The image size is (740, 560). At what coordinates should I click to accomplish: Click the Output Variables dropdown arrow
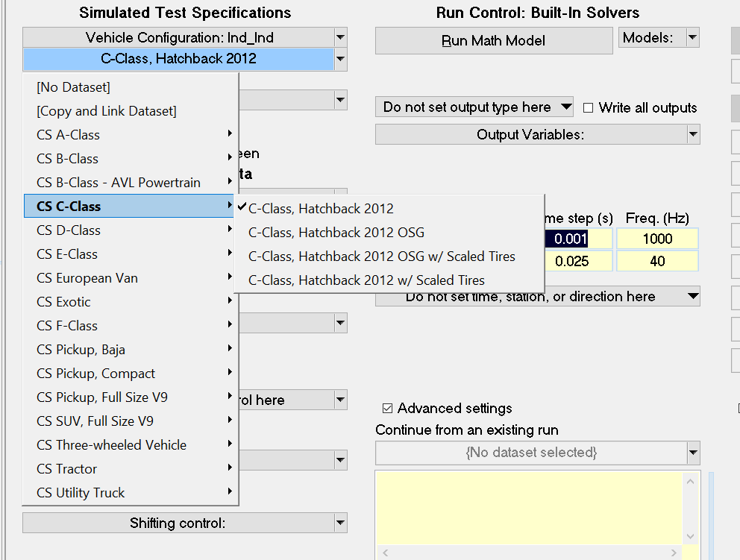coord(693,134)
